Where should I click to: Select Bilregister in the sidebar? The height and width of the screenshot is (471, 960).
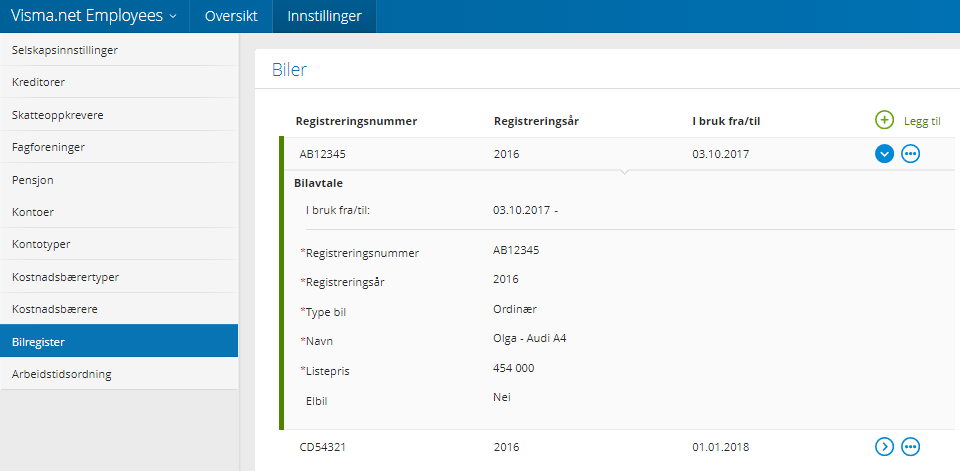tap(119, 341)
